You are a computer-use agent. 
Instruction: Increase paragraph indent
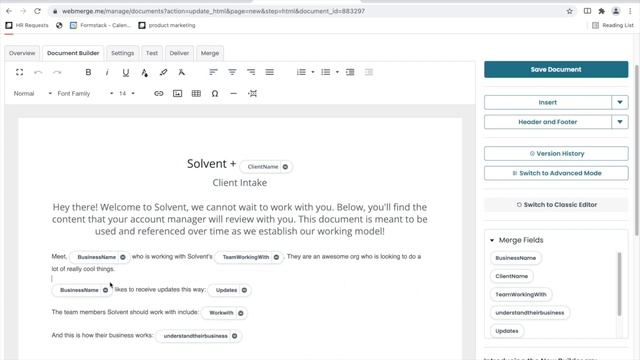pyautogui.click(x=350, y=72)
